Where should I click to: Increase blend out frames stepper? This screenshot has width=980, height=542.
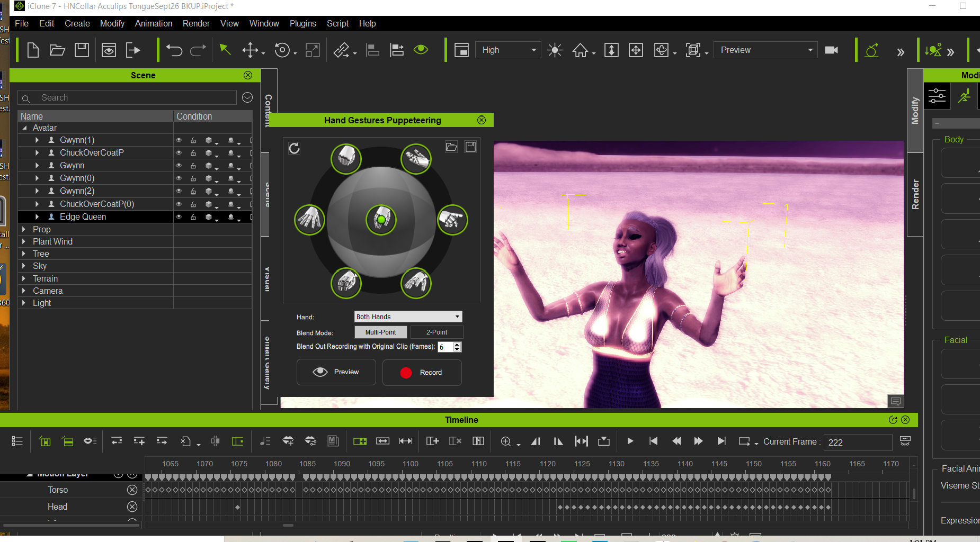click(x=458, y=344)
